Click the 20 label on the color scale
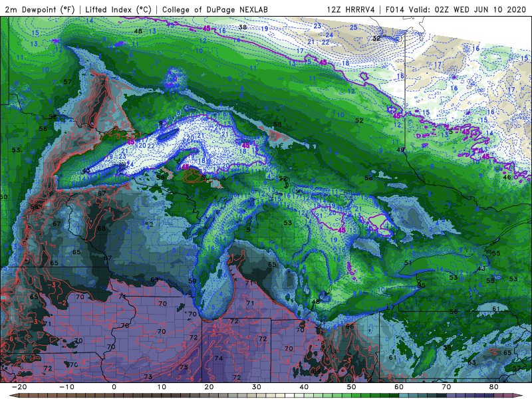The width and height of the screenshot is (532, 399). click(x=209, y=387)
